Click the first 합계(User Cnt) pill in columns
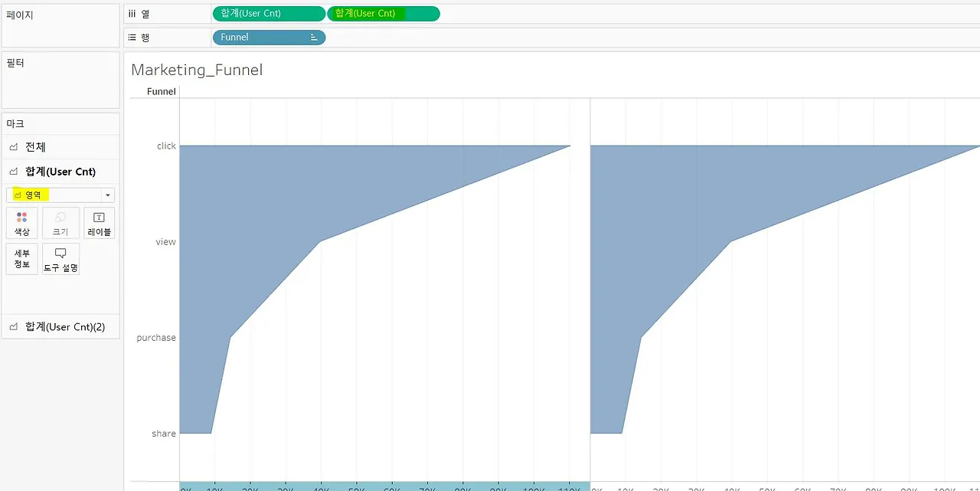The image size is (980, 491). [269, 14]
